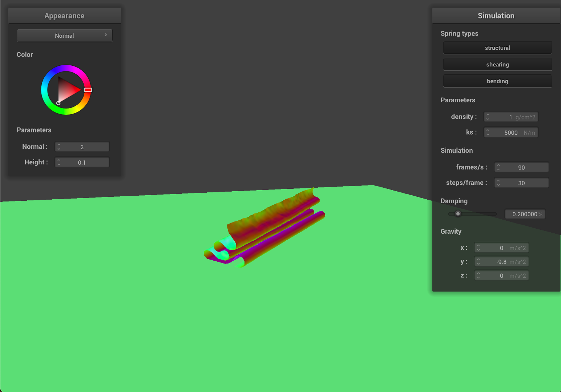Screen dimensions: 561x392
Task: Click the stepper arrows on Gravity z field
Action: click(x=479, y=276)
